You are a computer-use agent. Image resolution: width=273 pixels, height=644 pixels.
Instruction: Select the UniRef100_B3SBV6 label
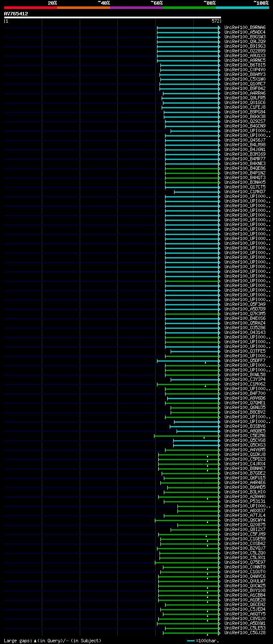click(245, 426)
